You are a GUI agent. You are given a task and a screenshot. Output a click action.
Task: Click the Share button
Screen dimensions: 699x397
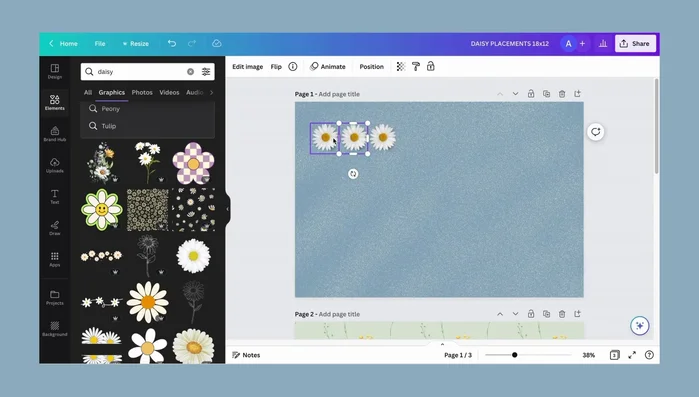(635, 43)
